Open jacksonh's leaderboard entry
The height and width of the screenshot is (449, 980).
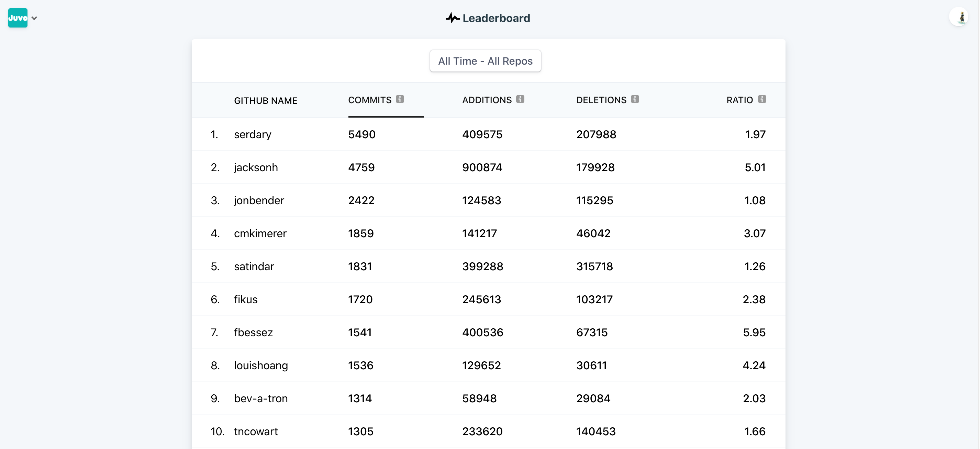coord(256,167)
